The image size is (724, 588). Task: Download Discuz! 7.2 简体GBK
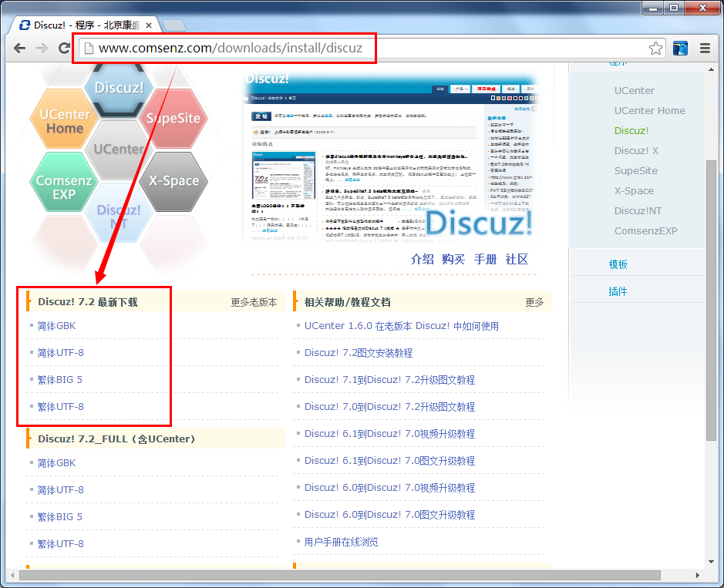pyautogui.click(x=56, y=326)
